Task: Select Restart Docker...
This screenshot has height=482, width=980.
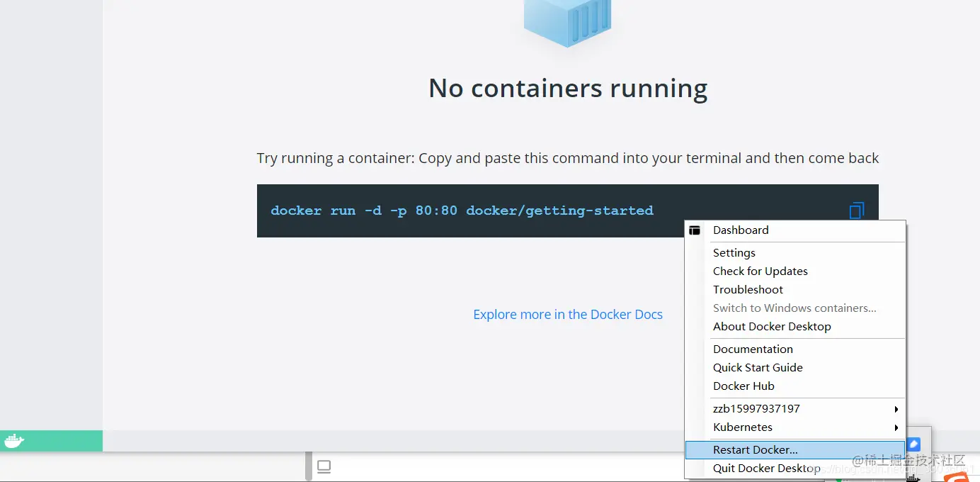Action: point(795,450)
